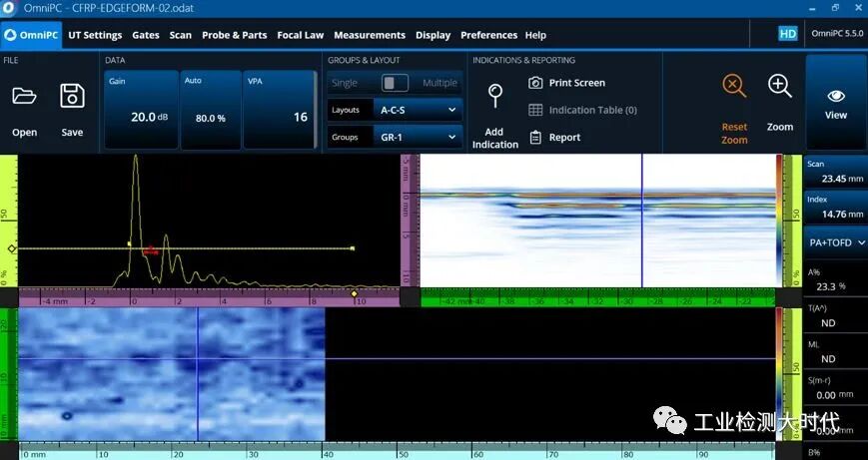Click the S-scan green index ruler

(598, 297)
